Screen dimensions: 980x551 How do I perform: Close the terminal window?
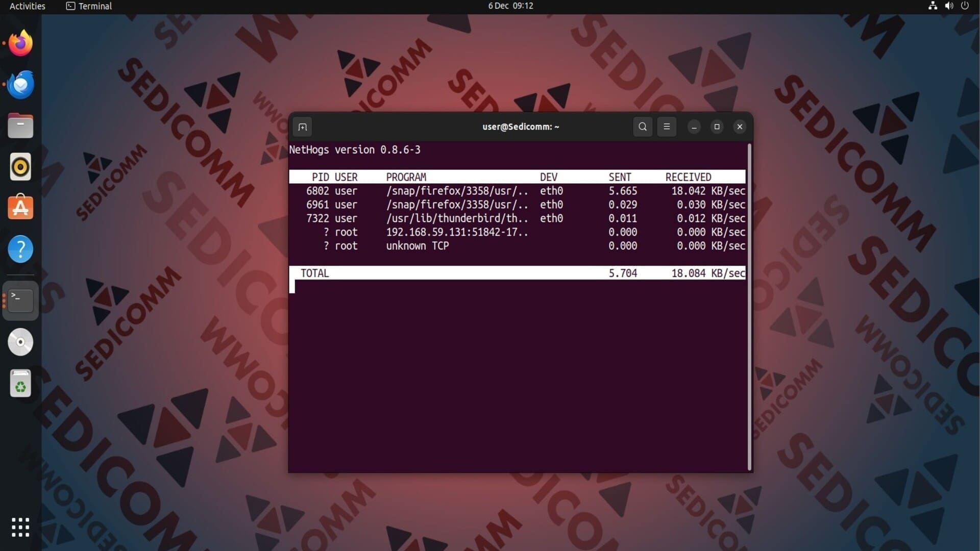(x=740, y=127)
